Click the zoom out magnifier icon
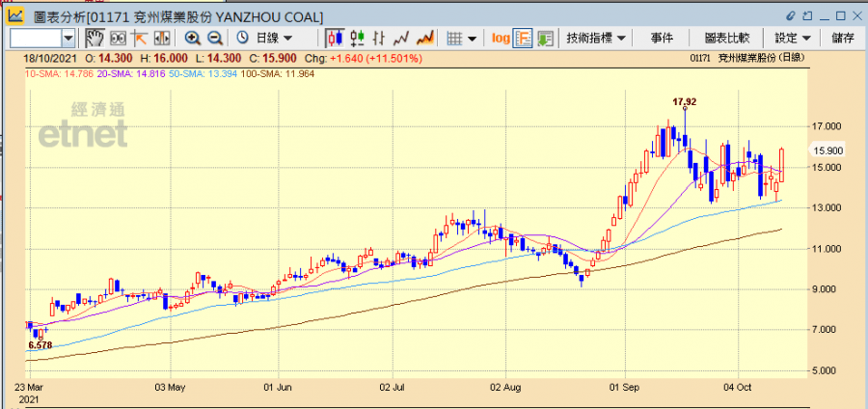868x409 pixels. [x=215, y=38]
